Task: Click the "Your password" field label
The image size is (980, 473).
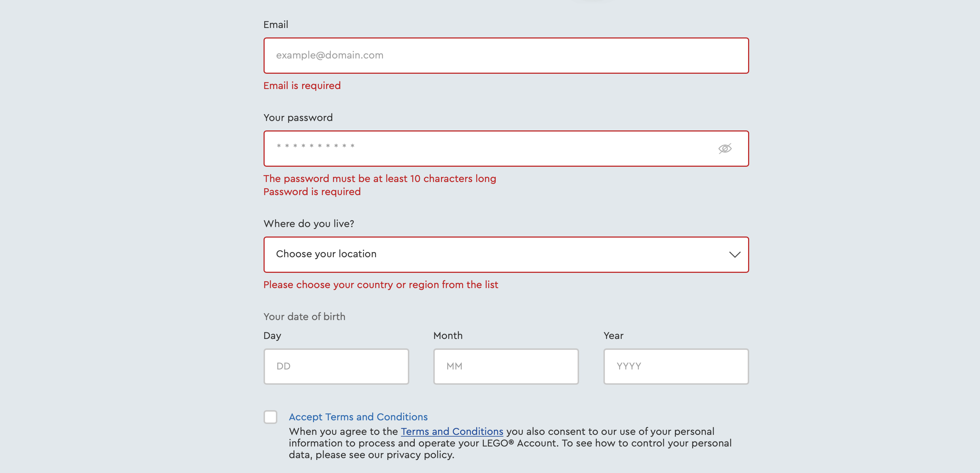Action: pos(298,117)
